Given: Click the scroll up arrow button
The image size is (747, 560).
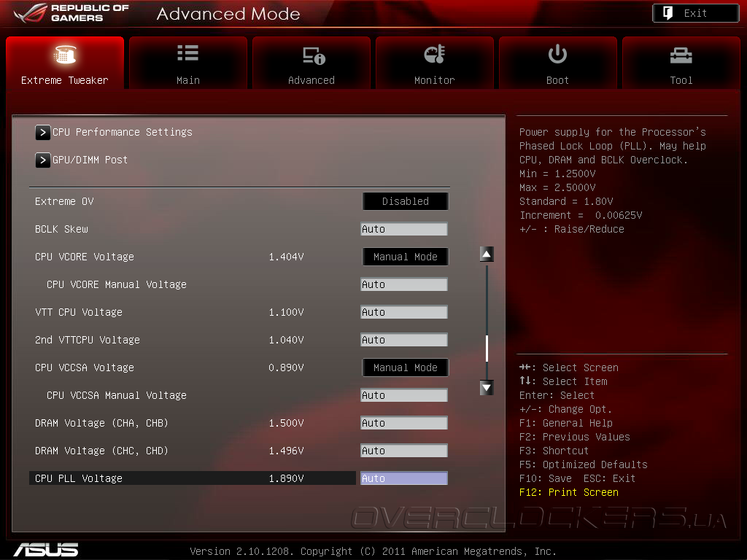Looking at the screenshot, I should click(487, 254).
